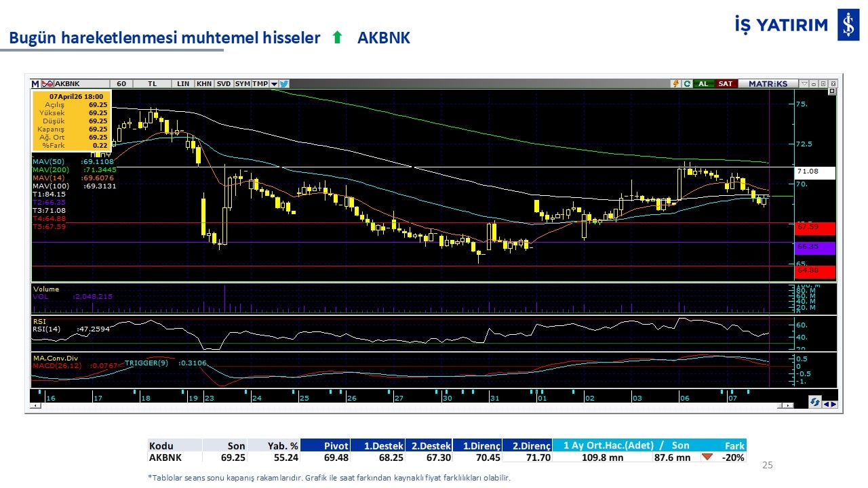
Task: Click the blue sync icon at bottom right
Action: (815, 402)
